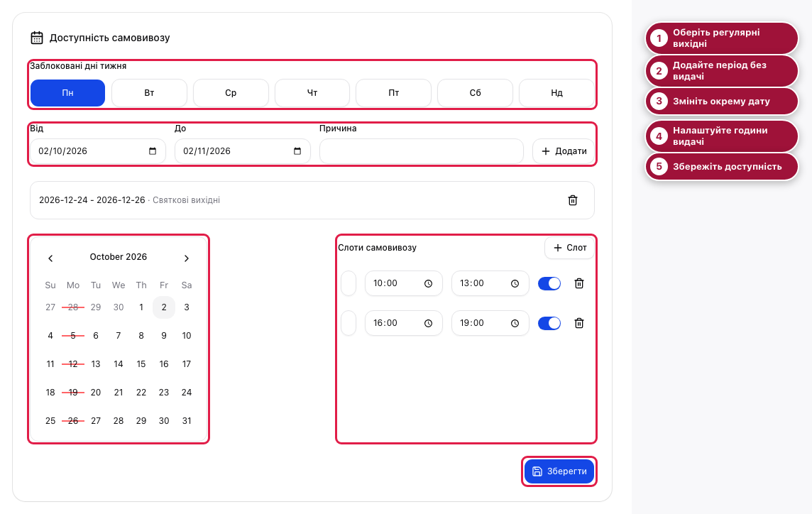Select step 5 Збережіть доступність
The height and width of the screenshot is (514, 812).
tap(721, 166)
